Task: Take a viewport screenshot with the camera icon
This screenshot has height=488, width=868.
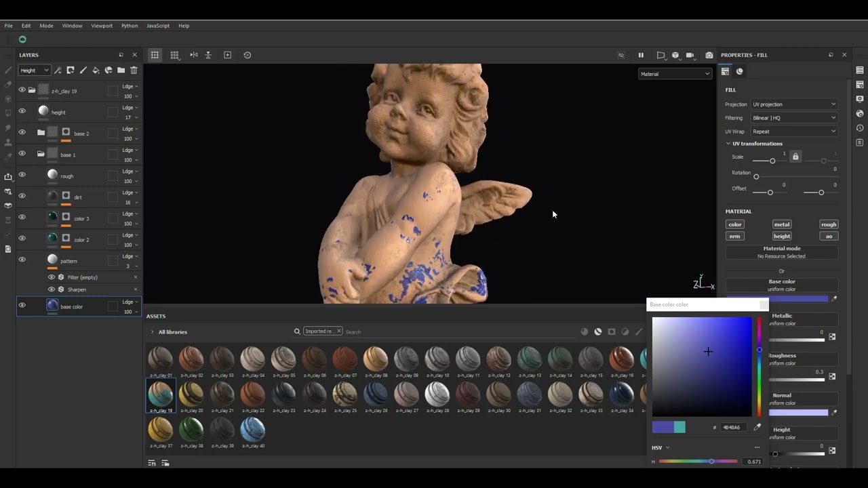Action: pyautogui.click(x=709, y=55)
